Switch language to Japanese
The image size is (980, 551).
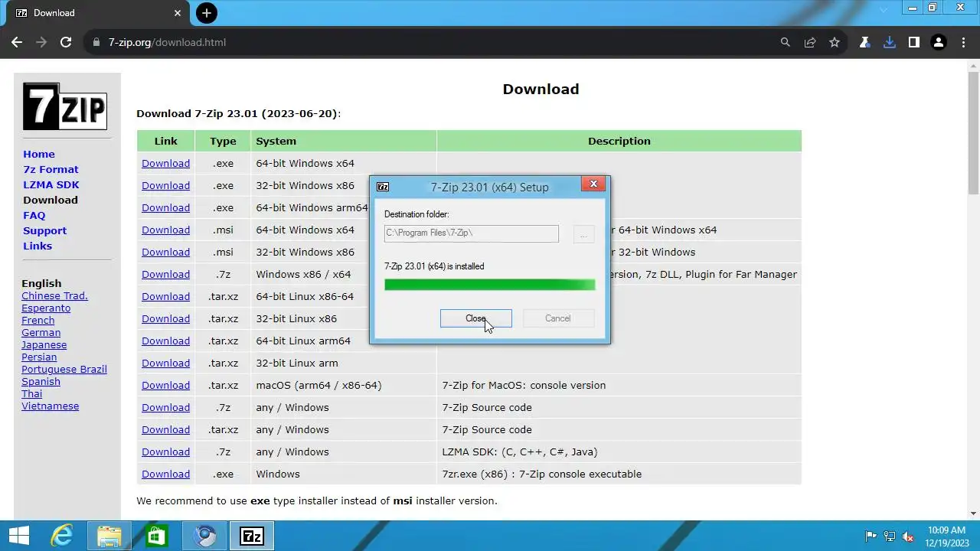pyautogui.click(x=44, y=344)
